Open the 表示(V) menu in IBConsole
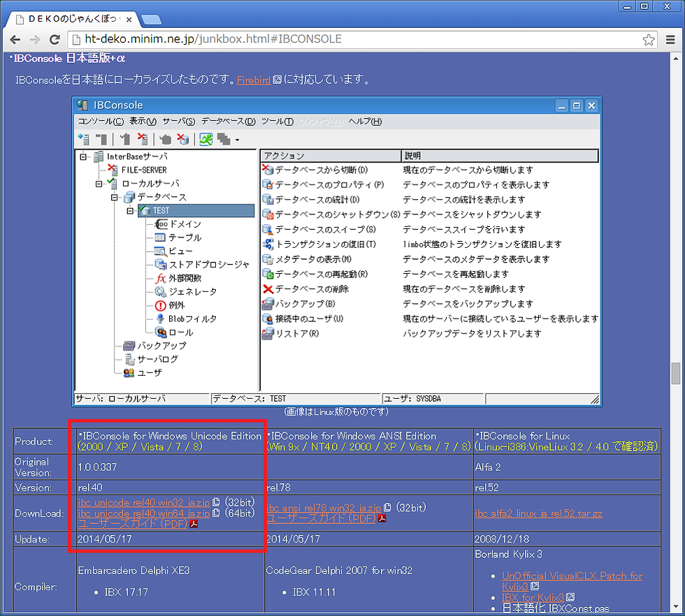 coord(143,122)
